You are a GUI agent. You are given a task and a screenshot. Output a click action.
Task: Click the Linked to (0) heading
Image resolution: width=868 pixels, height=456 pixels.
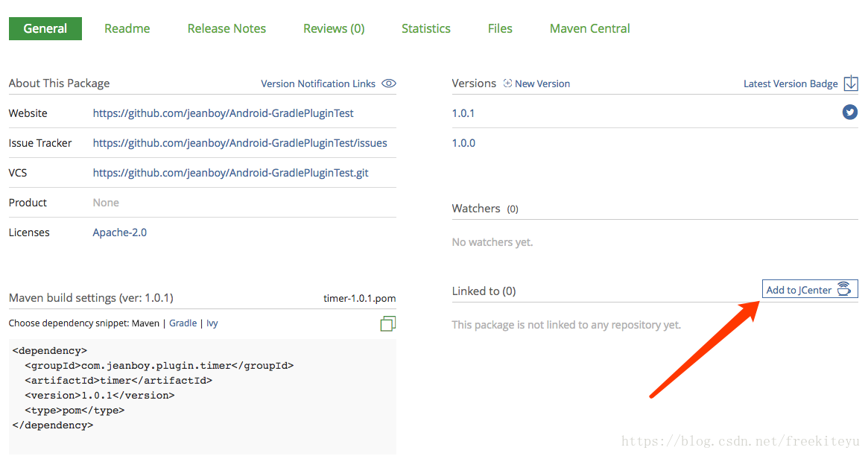[x=484, y=291]
